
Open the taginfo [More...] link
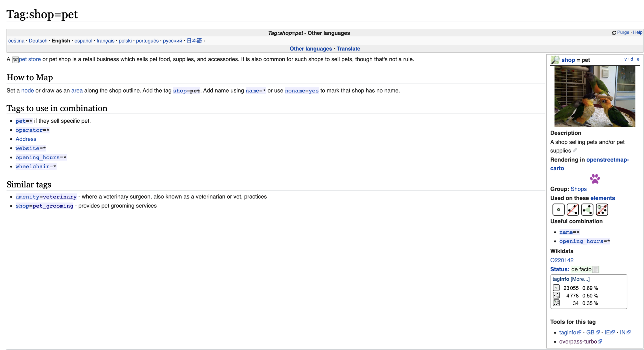point(580,279)
